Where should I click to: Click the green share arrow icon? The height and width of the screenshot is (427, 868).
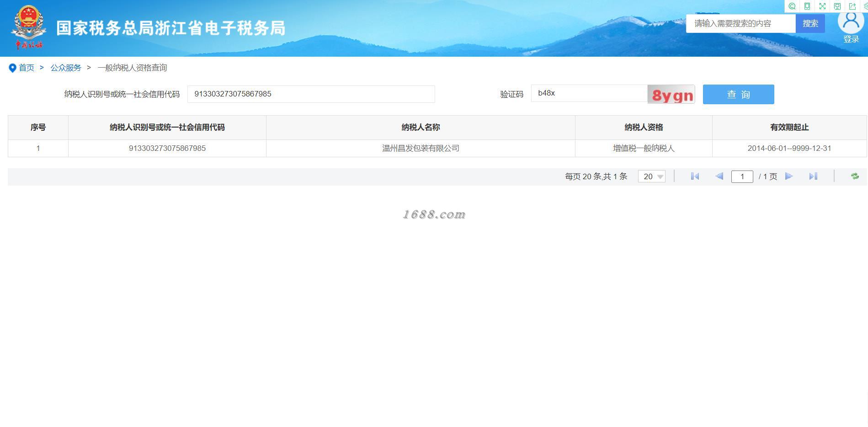click(852, 6)
